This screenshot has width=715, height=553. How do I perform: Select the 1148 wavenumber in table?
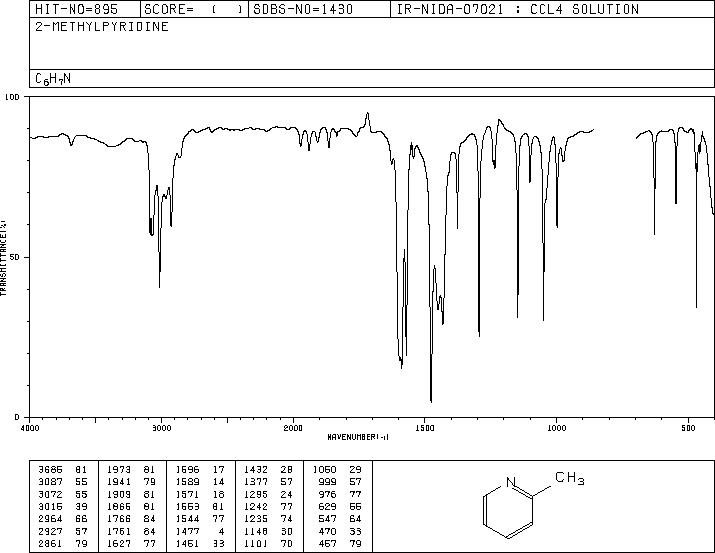[x=256, y=532]
